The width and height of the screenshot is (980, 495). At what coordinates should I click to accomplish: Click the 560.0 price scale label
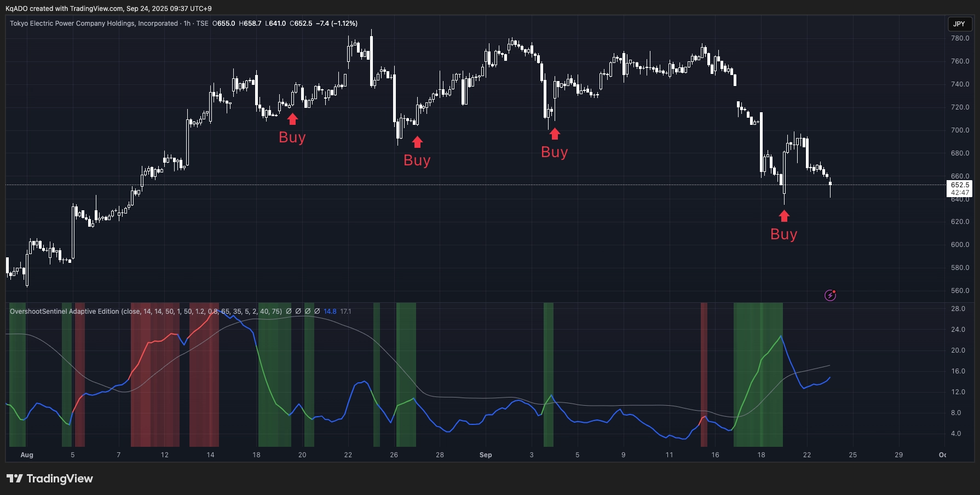[x=960, y=291]
